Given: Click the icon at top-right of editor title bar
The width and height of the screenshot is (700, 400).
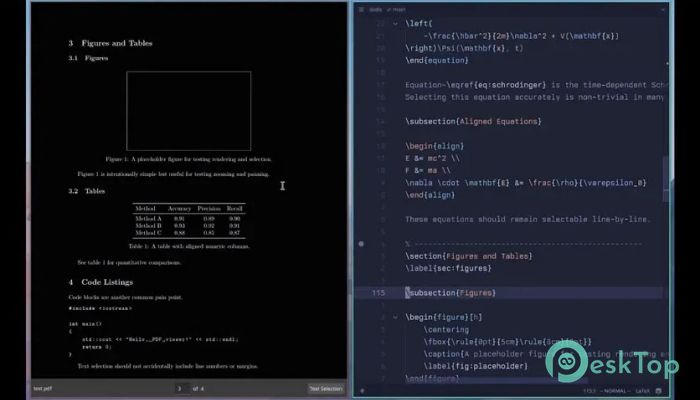Looking at the screenshot, I should [x=663, y=9].
